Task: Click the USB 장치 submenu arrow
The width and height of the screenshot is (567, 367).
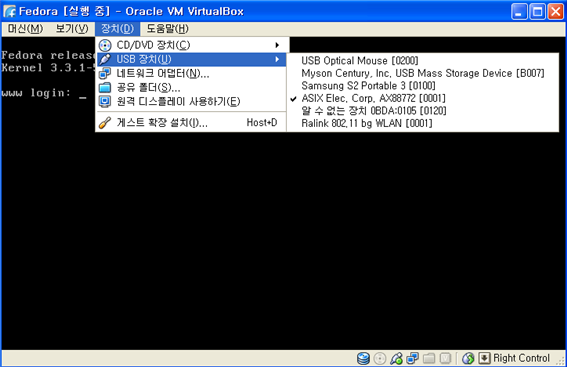Action: [277, 59]
